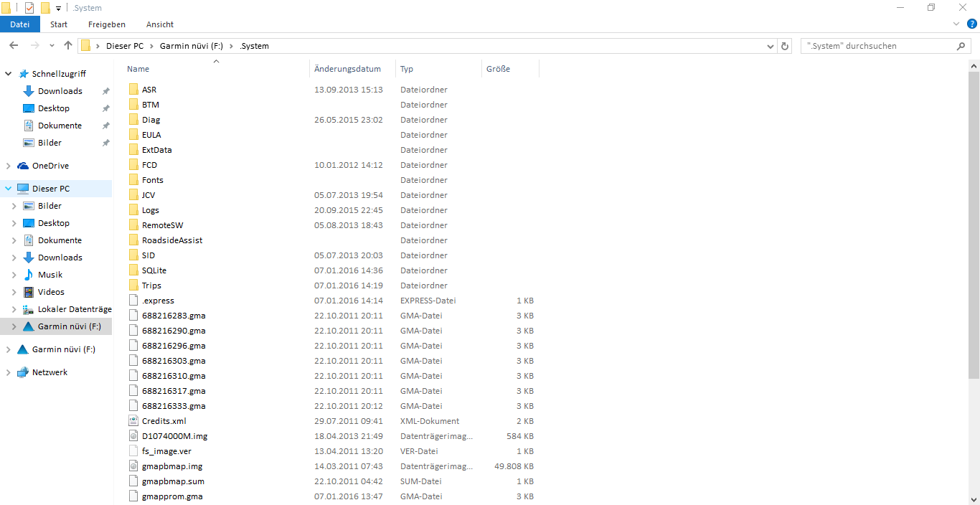
Task: Select the file 688216283.gma
Action: (174, 316)
